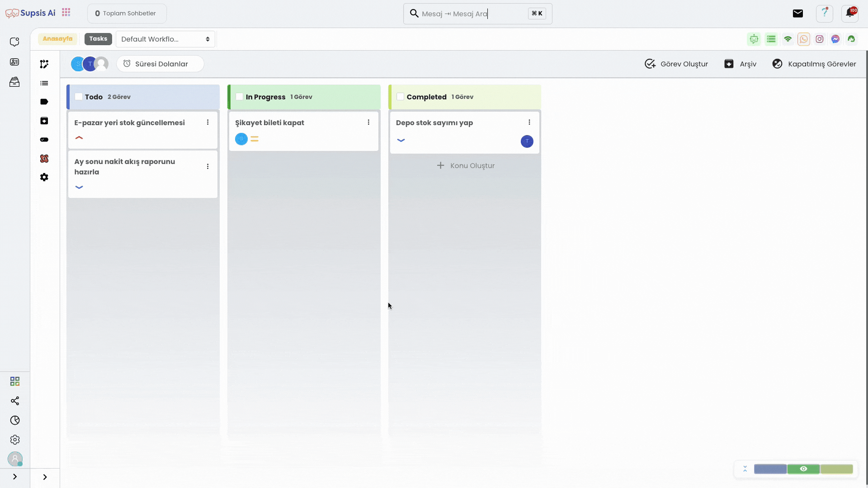Click Görev Oluştur button
Viewport: 868px width, 488px height.
coord(676,64)
